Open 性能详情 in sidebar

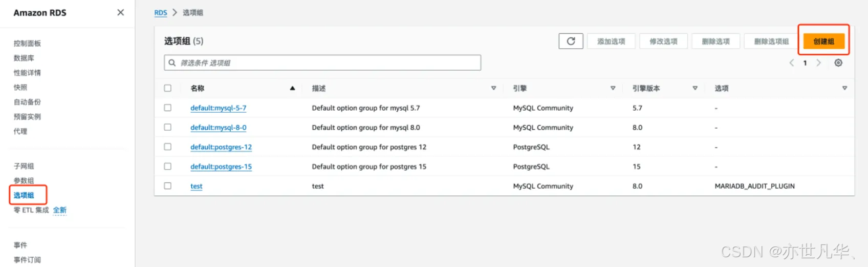[27, 73]
